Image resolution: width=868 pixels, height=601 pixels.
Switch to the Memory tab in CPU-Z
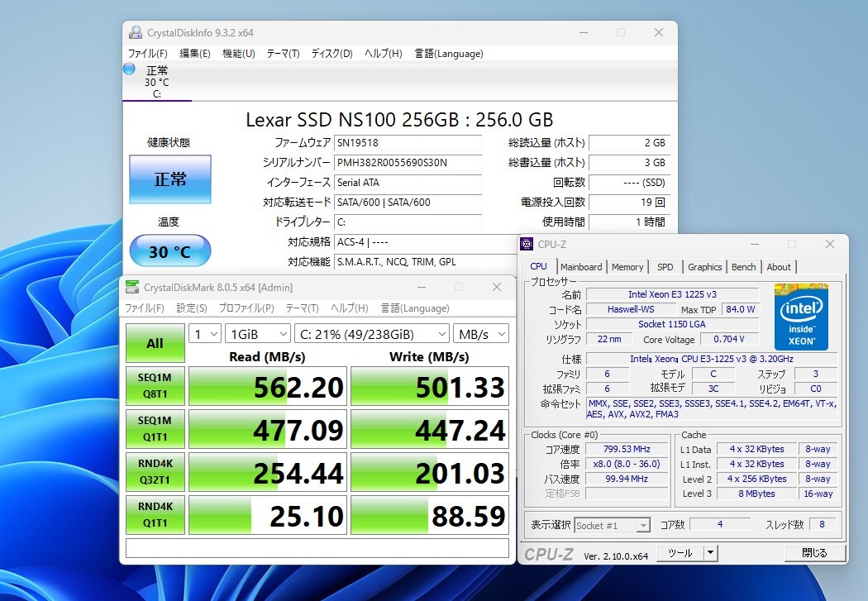click(x=627, y=267)
